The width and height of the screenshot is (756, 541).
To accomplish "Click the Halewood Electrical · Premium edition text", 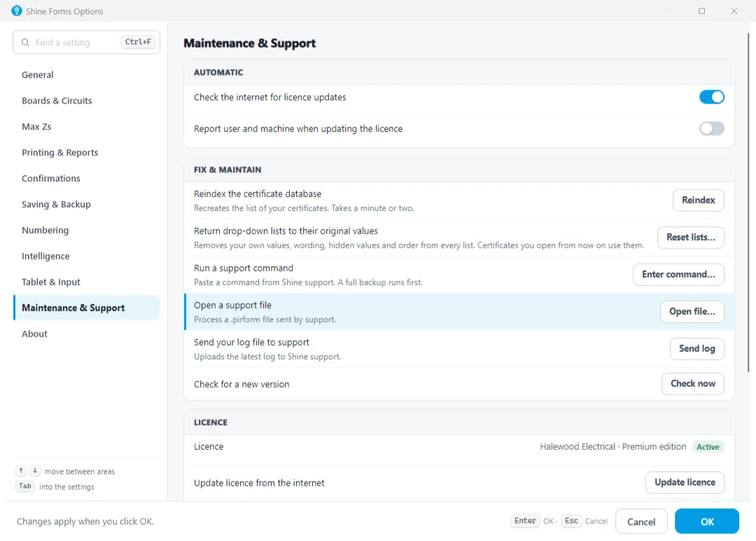I will coord(612,447).
